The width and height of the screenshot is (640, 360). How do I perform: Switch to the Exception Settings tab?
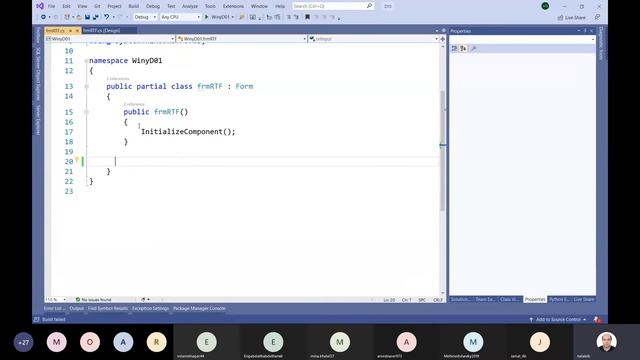pos(150,309)
